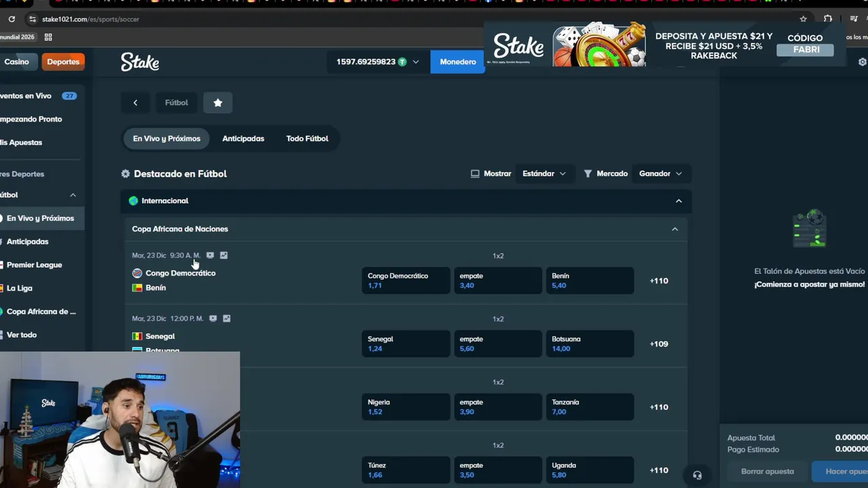Click the Mostrar monitor icon
Viewport: 868px width, 488px height.
click(x=475, y=174)
